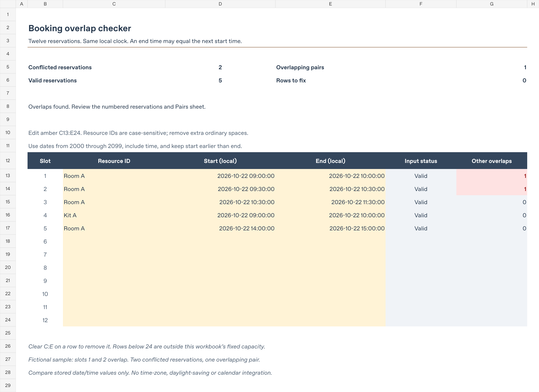Click slot 1 start '2026-10-22 09:00:00' cell
539x392 pixels.
coord(220,176)
